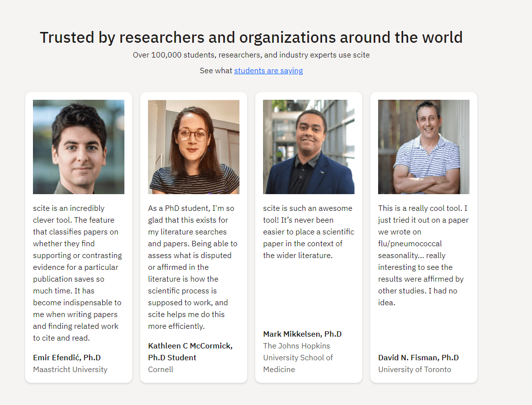Viewport: 532px width, 405px height.
Task: Click Mark Mikkelsen, Ph.D name label
Action: (x=302, y=334)
